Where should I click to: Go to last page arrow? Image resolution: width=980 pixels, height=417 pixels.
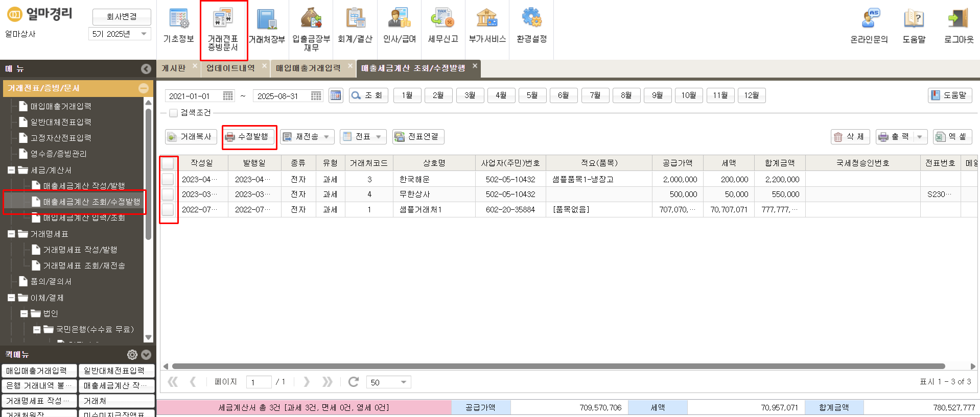tap(328, 382)
